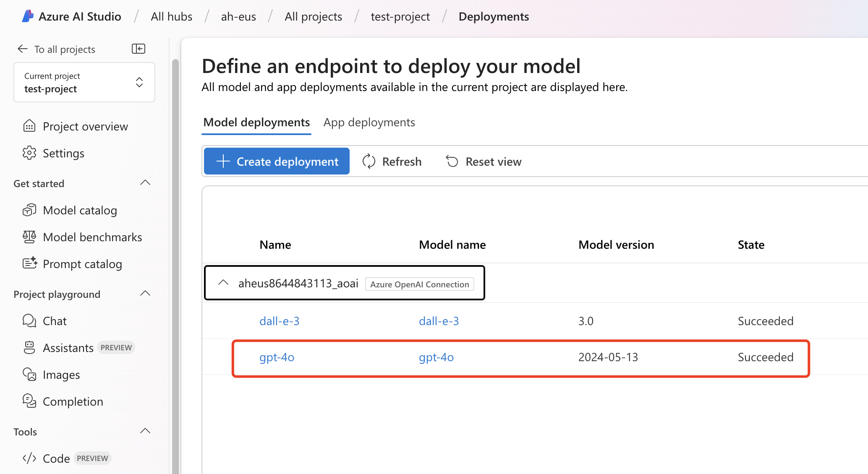Click the Refresh circular arrows icon
The width and height of the screenshot is (868, 474).
point(369,161)
